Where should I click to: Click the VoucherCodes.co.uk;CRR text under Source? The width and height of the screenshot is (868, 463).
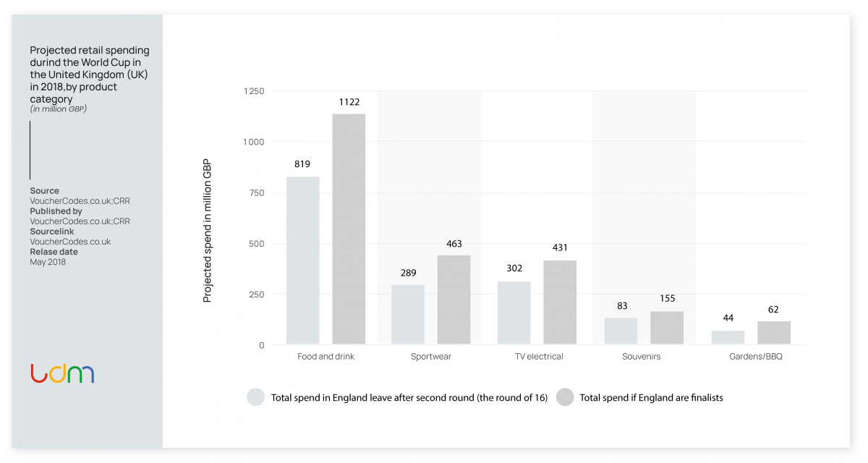[x=80, y=201]
